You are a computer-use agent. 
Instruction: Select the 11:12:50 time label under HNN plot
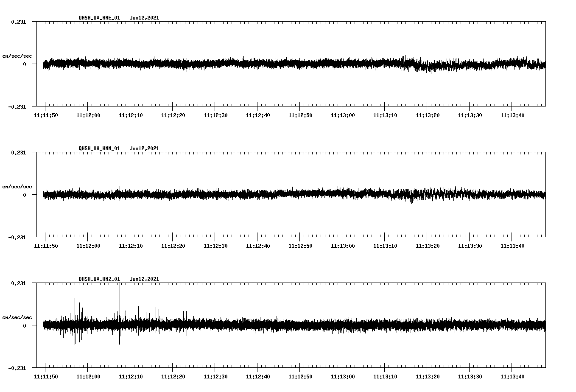click(300, 246)
